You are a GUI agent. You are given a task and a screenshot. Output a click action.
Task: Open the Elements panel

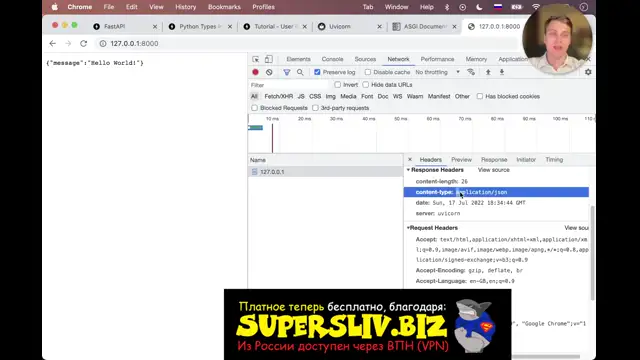click(x=298, y=59)
